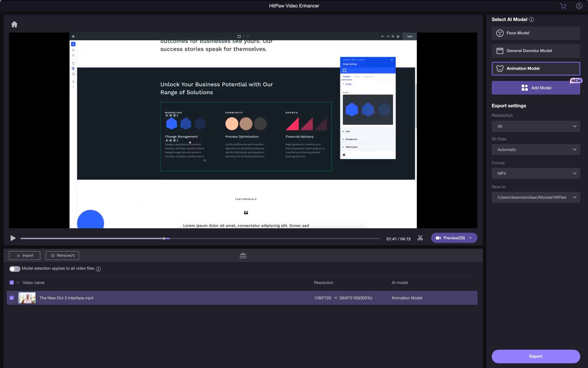Open the Format dropdown showing MP4
The height and width of the screenshot is (368, 588).
(x=535, y=173)
